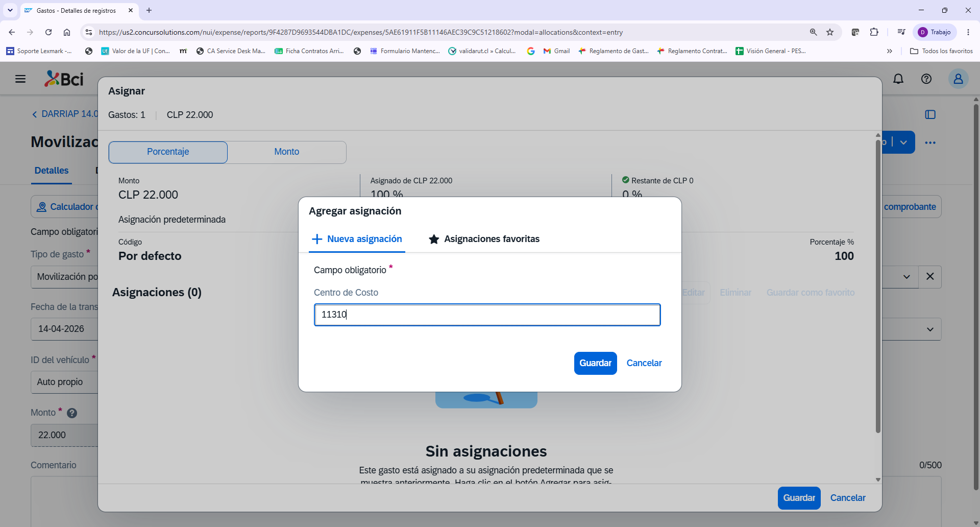Click the Monto help info icon
Viewport: 980px width, 527px height.
pos(72,413)
